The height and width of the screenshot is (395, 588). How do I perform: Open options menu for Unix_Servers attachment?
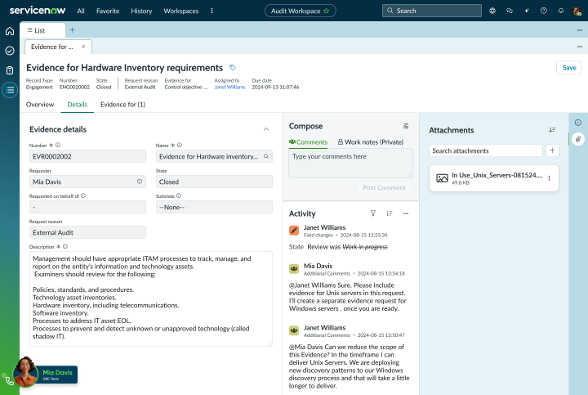[x=549, y=178]
